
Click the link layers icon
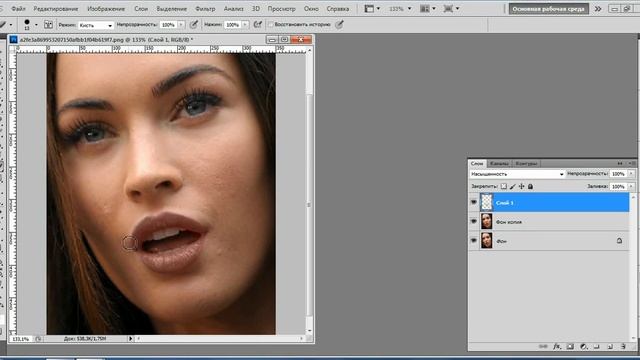coord(543,347)
